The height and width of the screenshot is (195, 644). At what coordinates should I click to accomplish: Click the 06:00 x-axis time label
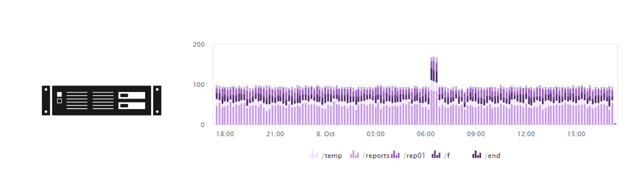(426, 134)
